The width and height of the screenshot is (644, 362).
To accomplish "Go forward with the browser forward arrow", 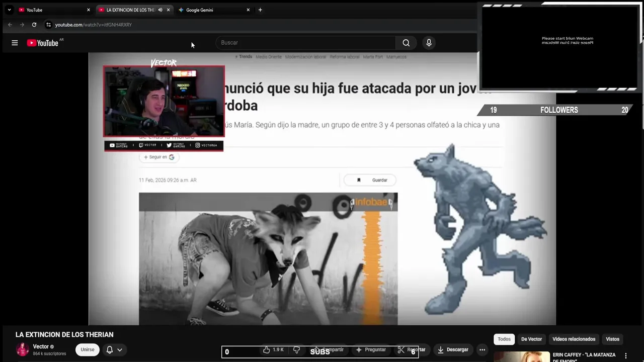I will (22, 25).
